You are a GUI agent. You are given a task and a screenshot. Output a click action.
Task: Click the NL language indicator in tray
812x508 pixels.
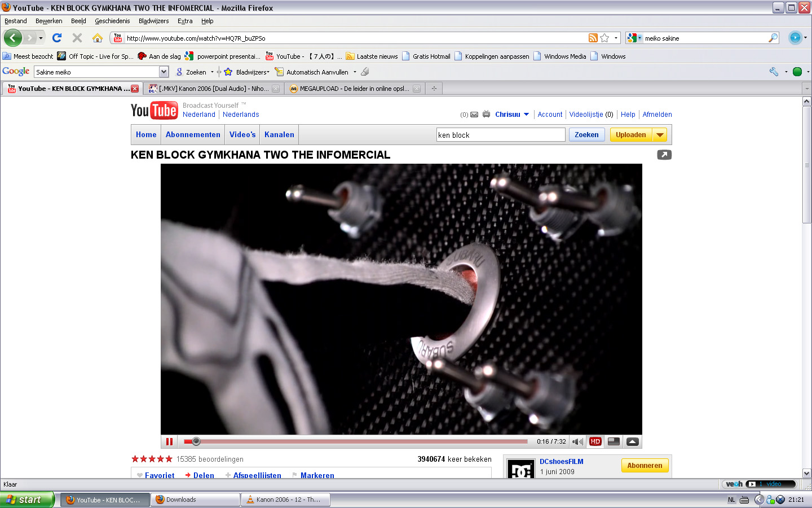click(x=731, y=500)
